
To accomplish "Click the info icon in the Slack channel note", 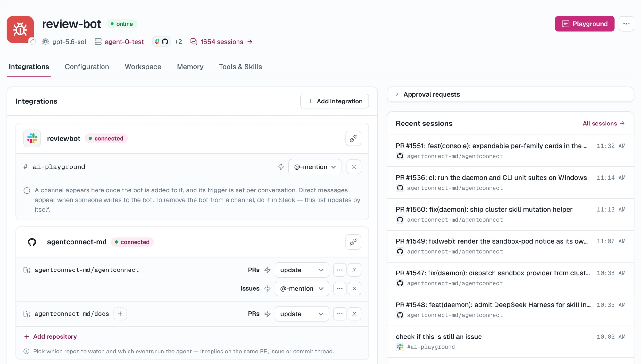I will pos(27,190).
